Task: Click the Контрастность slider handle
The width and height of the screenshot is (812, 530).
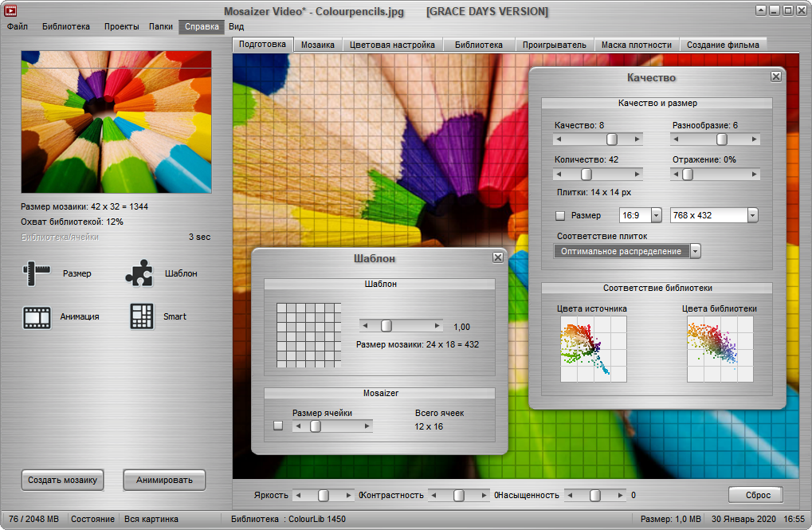Action: 459,495
